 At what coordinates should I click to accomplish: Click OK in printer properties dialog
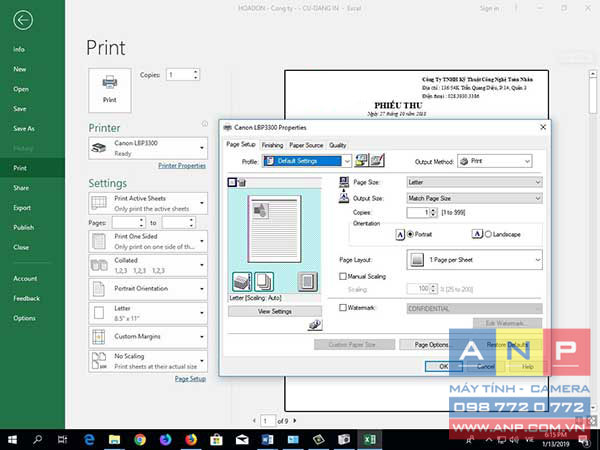click(x=443, y=367)
